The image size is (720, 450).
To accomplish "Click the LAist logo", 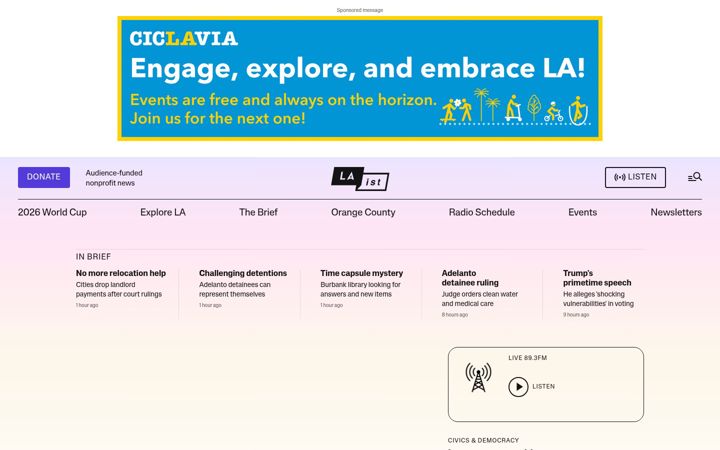I will pyautogui.click(x=360, y=179).
